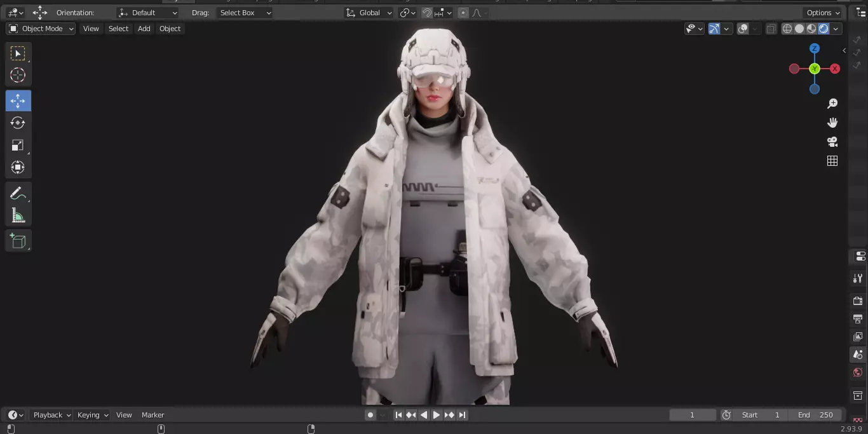Open object visibility and selectability dropdown
Viewport: 868px width, 434px height.
pyautogui.click(x=694, y=29)
